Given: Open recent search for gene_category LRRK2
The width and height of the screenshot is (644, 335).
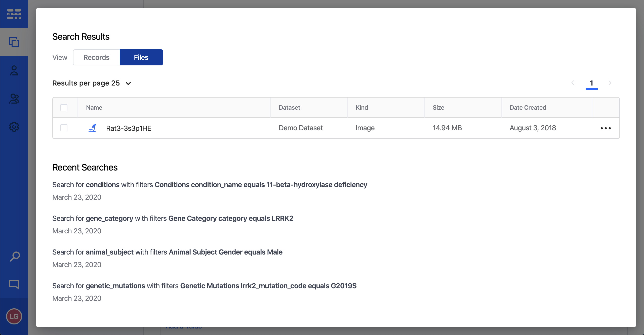Looking at the screenshot, I should click(173, 218).
